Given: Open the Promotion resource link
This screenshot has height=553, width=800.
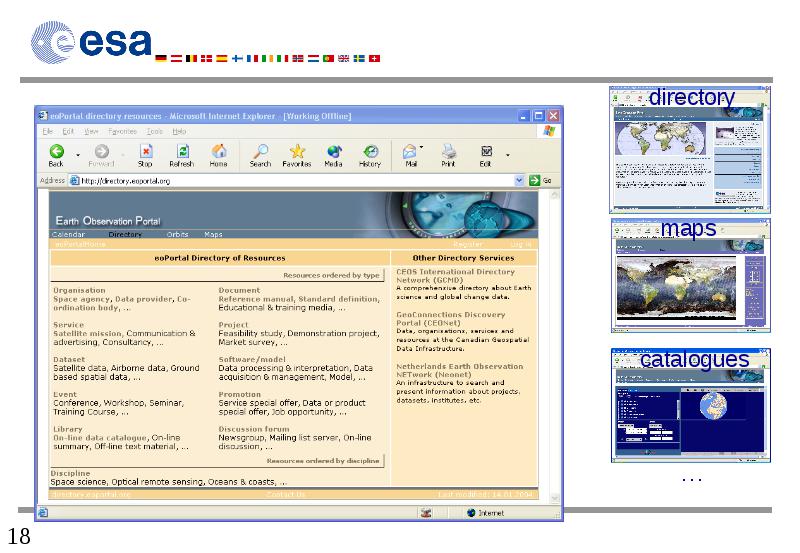Looking at the screenshot, I should pyautogui.click(x=240, y=395).
